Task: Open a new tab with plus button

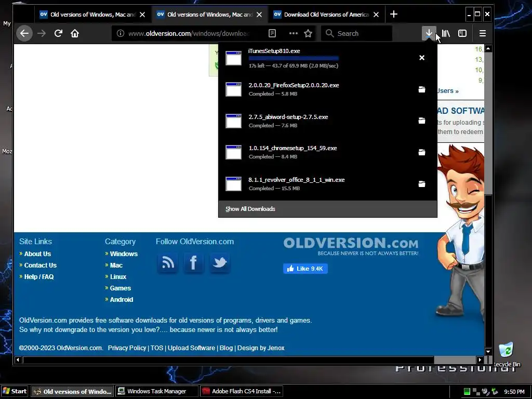Action: (394, 14)
